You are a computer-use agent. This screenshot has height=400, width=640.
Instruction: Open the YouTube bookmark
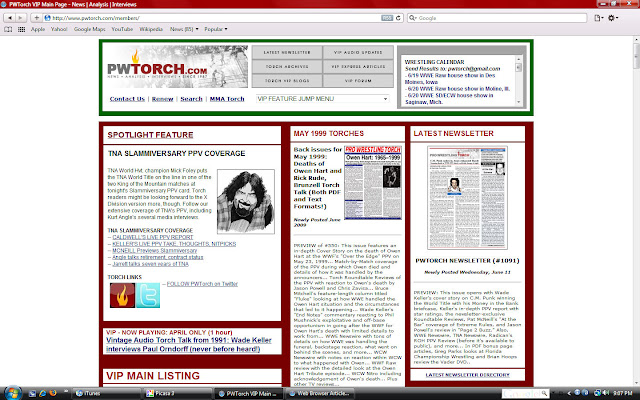click(122, 29)
